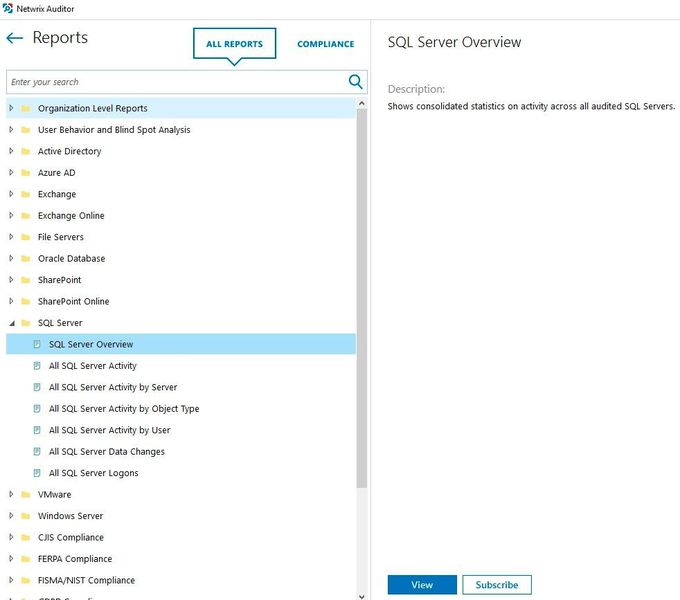680x600 pixels.
Task: Expand the FISMA/NIST Compliance tree node
Action: pyautogui.click(x=11, y=580)
